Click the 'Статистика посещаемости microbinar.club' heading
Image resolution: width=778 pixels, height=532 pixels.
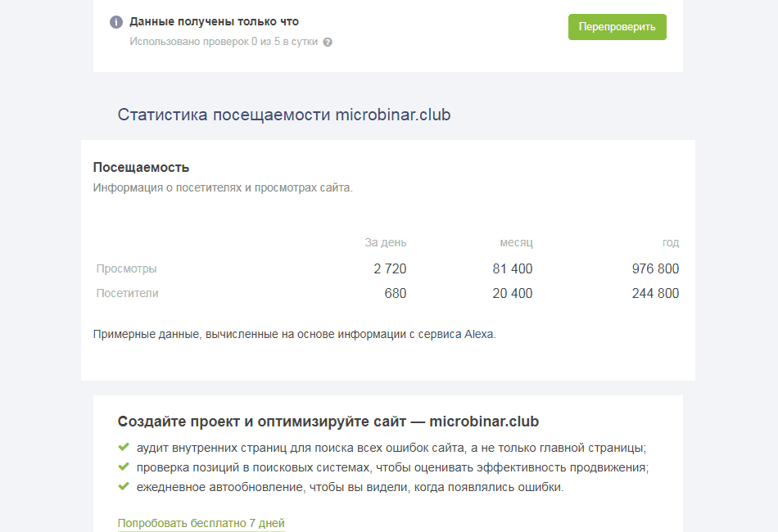pos(283,115)
